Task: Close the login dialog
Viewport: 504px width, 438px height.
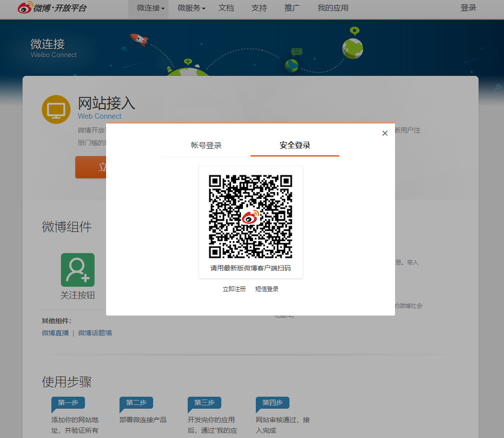Action: (x=385, y=133)
